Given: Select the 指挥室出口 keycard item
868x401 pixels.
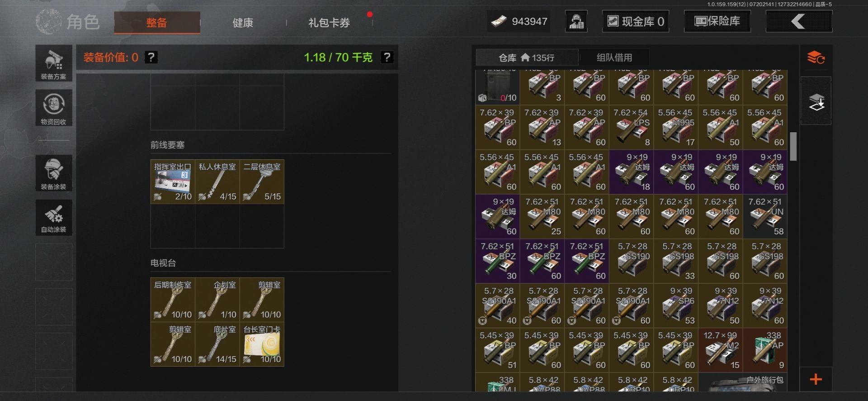Looking at the screenshot, I should pyautogui.click(x=173, y=181).
